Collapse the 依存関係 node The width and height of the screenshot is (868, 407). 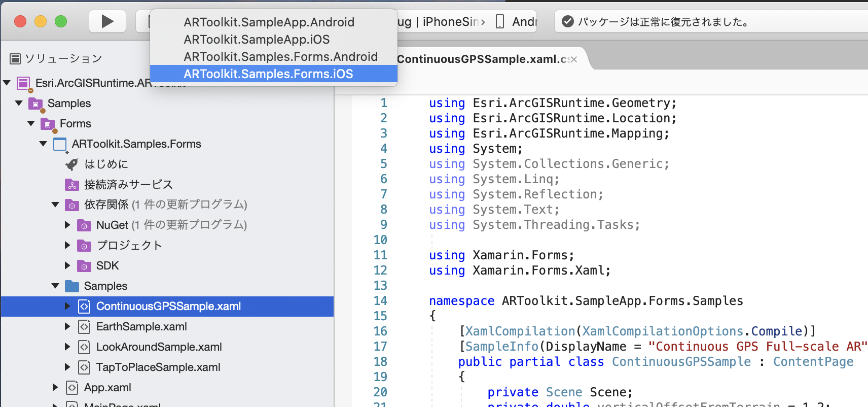click(x=56, y=205)
